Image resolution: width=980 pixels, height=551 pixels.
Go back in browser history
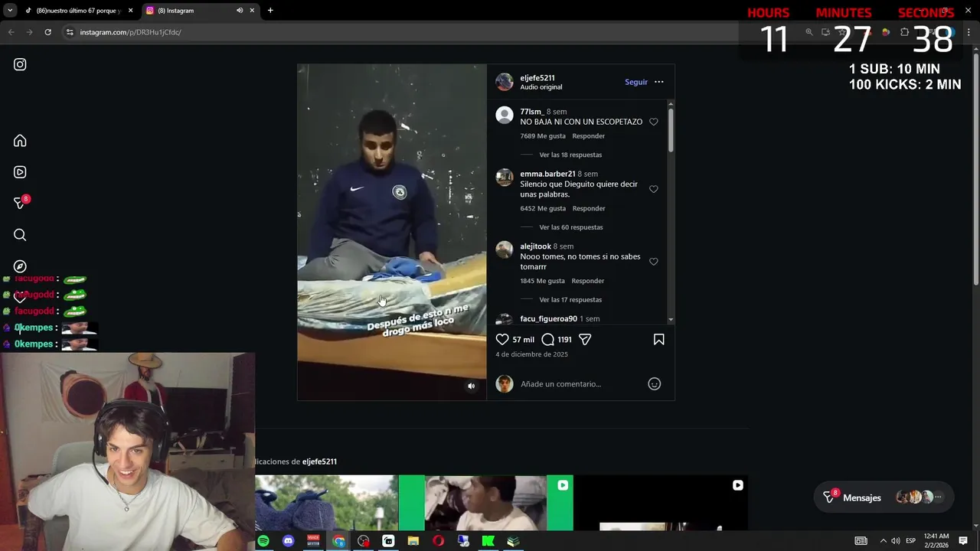point(11,32)
